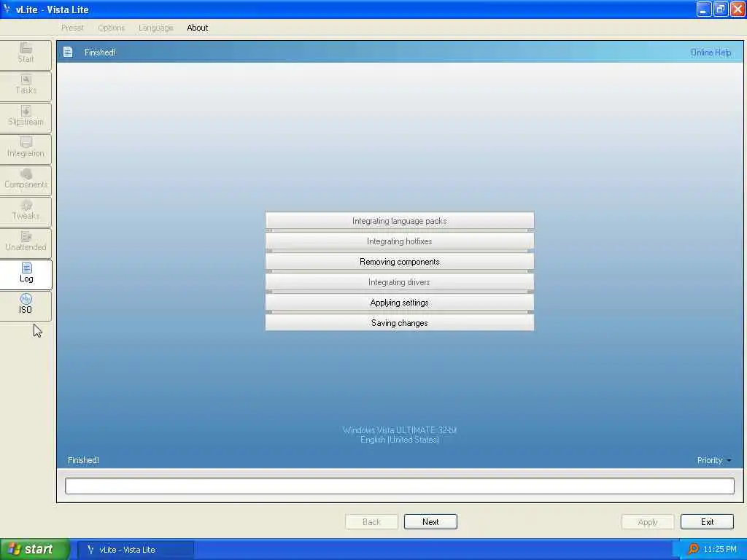The height and width of the screenshot is (560, 747).
Task: Open the Online Help link
Action: (711, 52)
